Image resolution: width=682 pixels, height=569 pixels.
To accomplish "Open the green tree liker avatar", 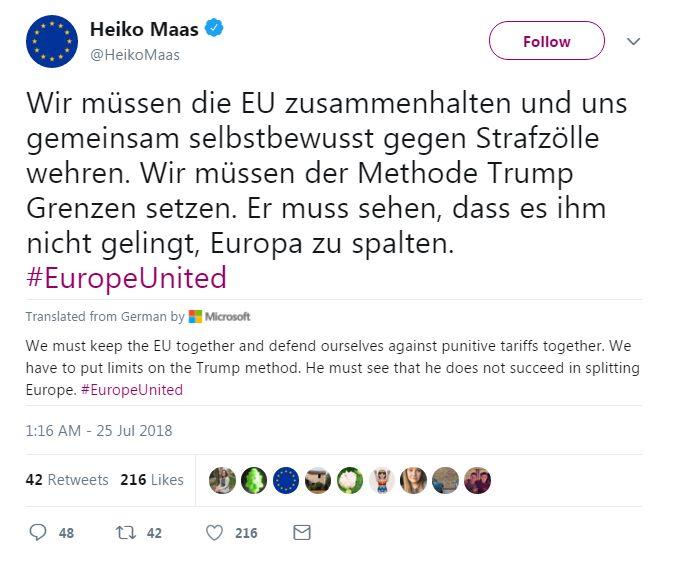I will pos(254,480).
